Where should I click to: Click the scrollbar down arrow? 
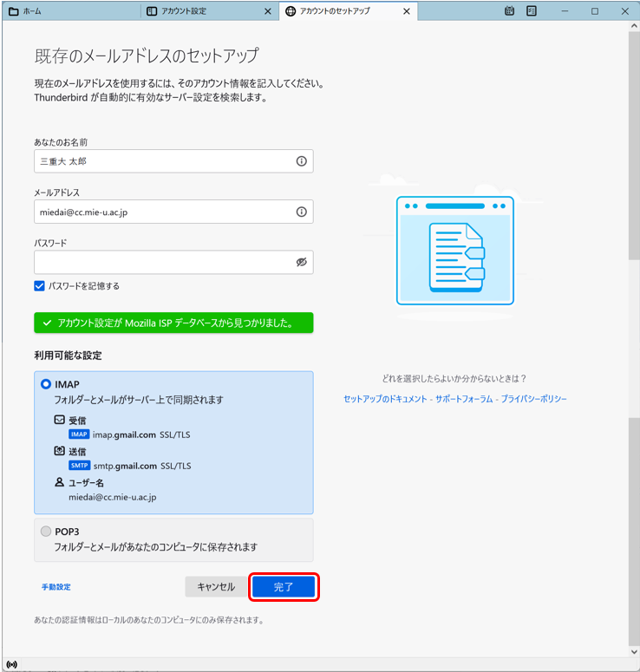pyautogui.click(x=635, y=652)
